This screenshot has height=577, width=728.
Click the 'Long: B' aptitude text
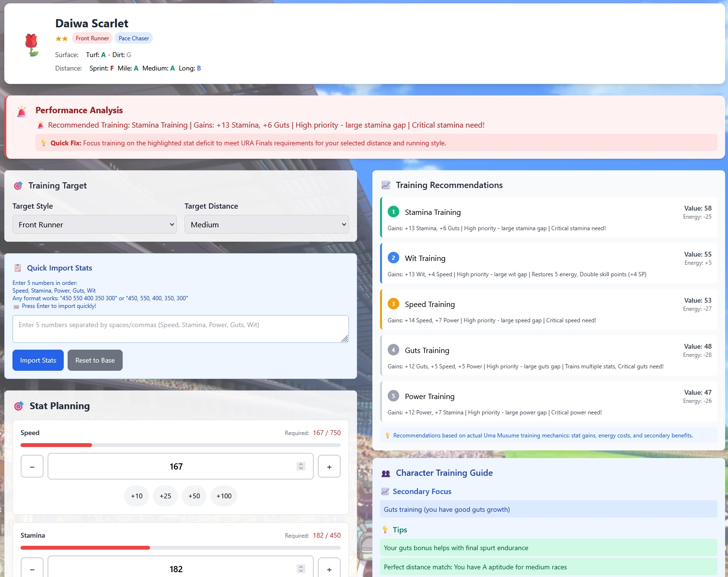point(190,68)
